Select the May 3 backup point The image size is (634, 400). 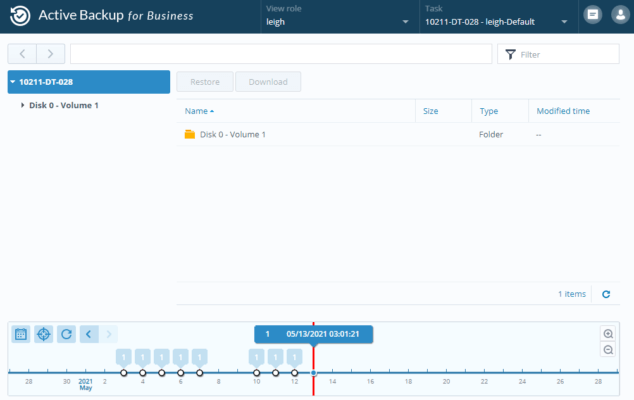124,373
